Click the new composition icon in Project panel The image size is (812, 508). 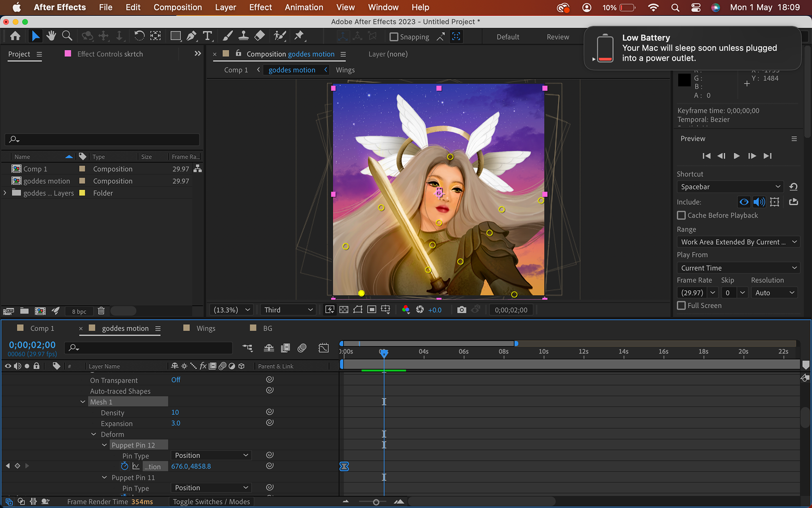coord(40,311)
